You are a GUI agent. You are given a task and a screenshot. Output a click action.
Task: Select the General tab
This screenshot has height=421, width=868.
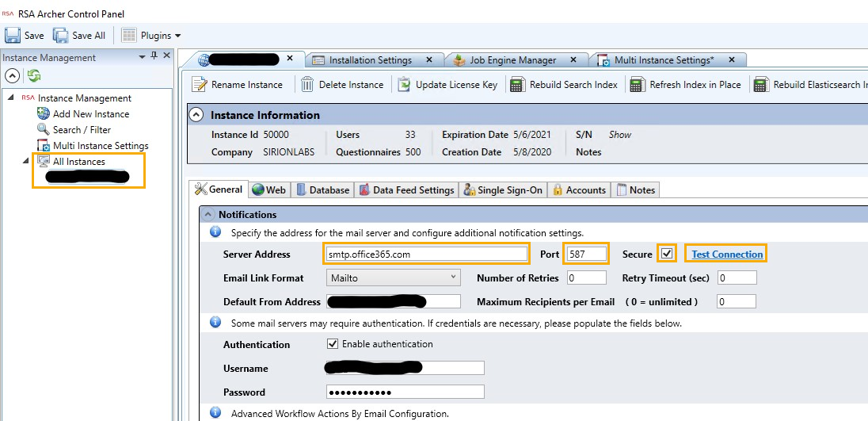point(218,189)
